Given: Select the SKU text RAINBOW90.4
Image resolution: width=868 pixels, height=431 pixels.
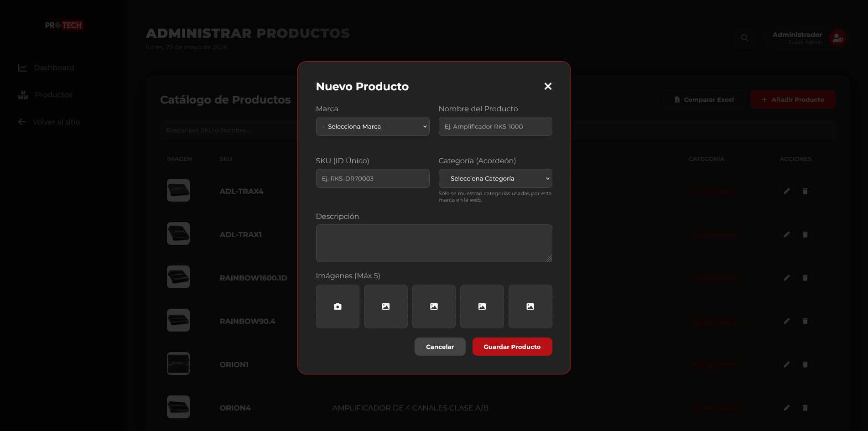Looking at the screenshot, I should pyautogui.click(x=248, y=321).
